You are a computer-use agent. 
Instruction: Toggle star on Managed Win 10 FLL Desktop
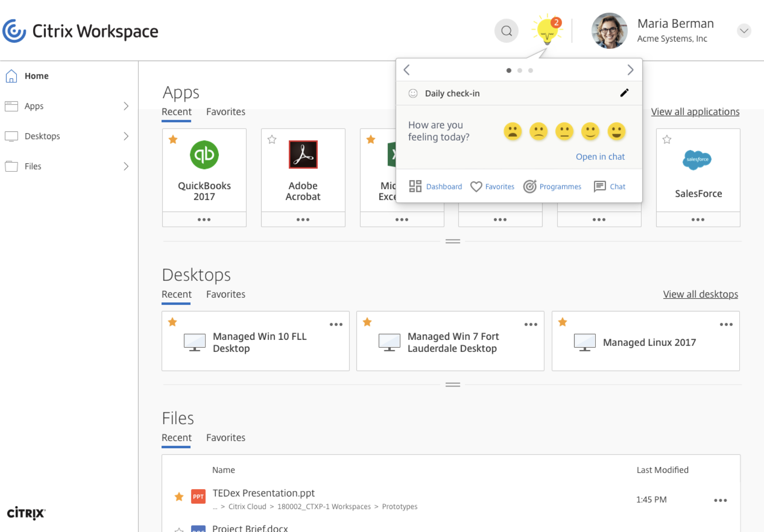click(172, 322)
